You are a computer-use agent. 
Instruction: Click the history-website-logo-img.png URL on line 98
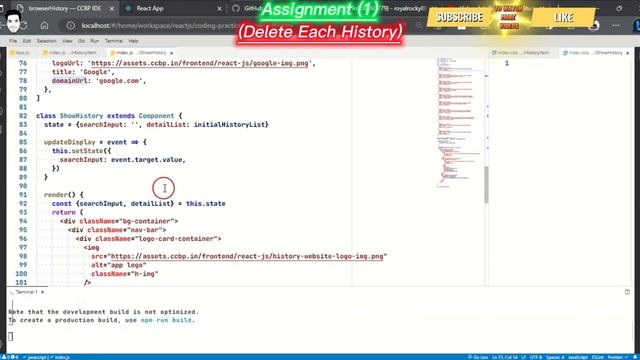click(x=247, y=256)
